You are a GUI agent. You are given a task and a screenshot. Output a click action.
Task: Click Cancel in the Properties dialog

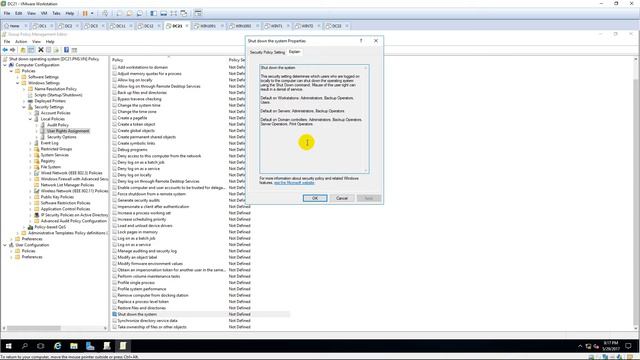(342, 198)
